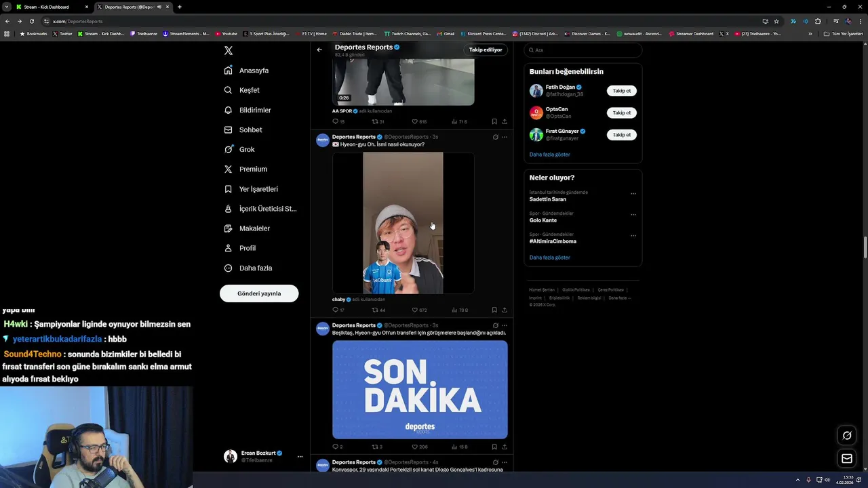Click the address bar URL

pyautogui.click(x=78, y=21)
